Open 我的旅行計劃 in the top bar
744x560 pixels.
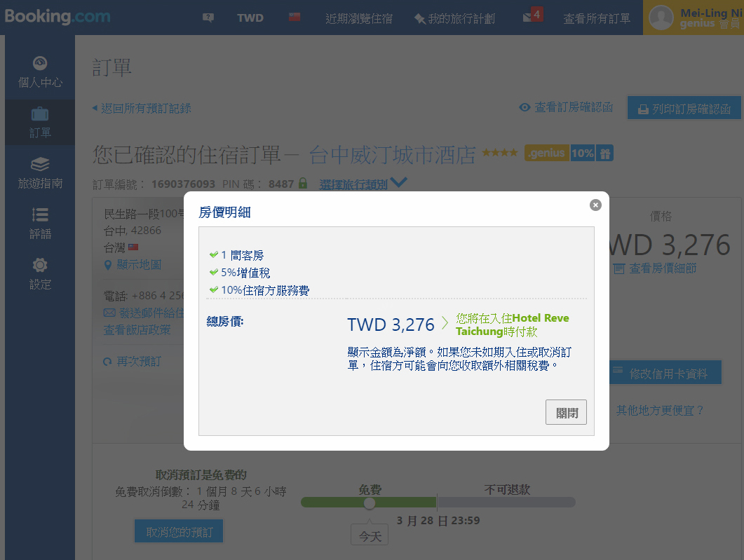point(454,18)
